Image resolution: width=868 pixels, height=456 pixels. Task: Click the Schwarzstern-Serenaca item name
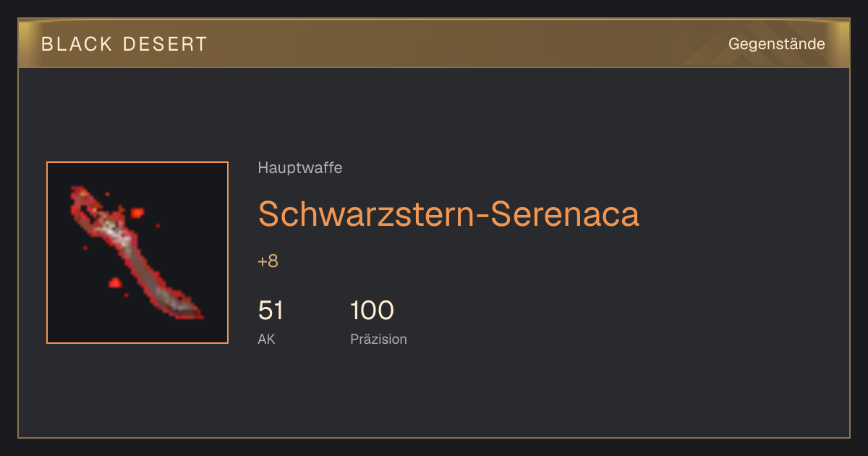click(448, 214)
